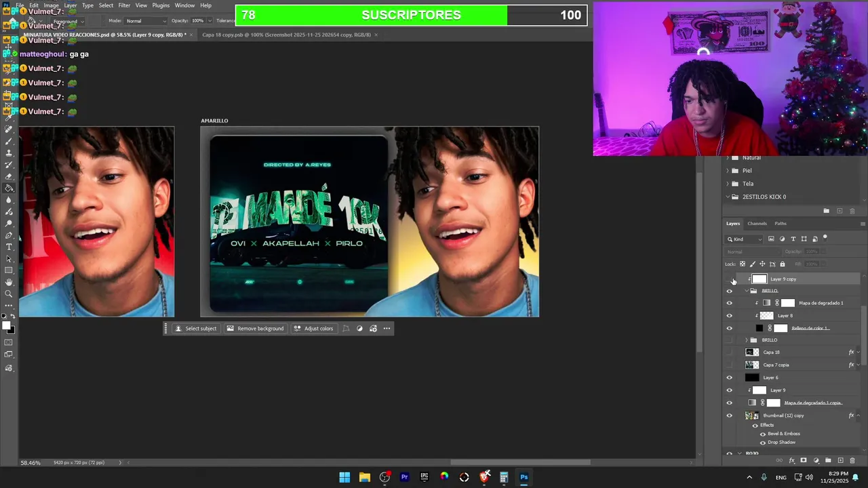Collapse the open BRILLO group chevron
This screenshot has width=868, height=488.
(x=747, y=291)
